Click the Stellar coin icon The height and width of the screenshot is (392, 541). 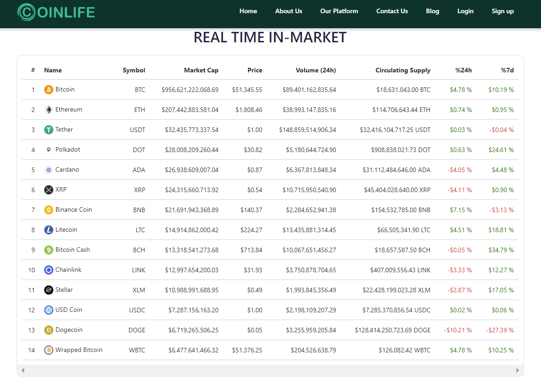pyautogui.click(x=49, y=290)
